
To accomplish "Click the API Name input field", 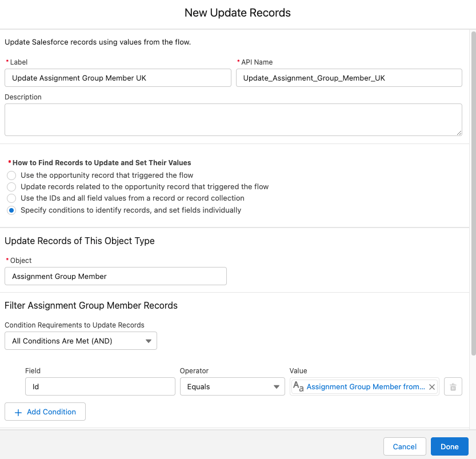I will tap(349, 78).
